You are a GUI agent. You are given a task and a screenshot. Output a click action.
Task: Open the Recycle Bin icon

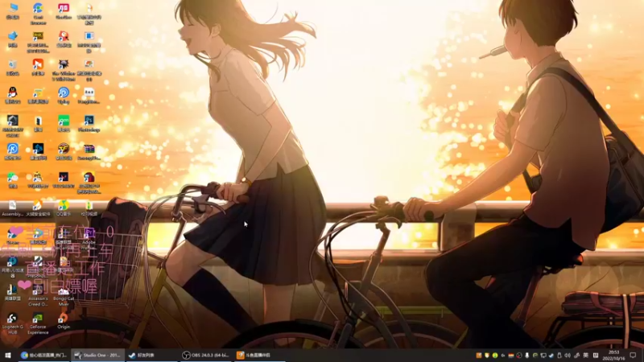(x=13, y=68)
